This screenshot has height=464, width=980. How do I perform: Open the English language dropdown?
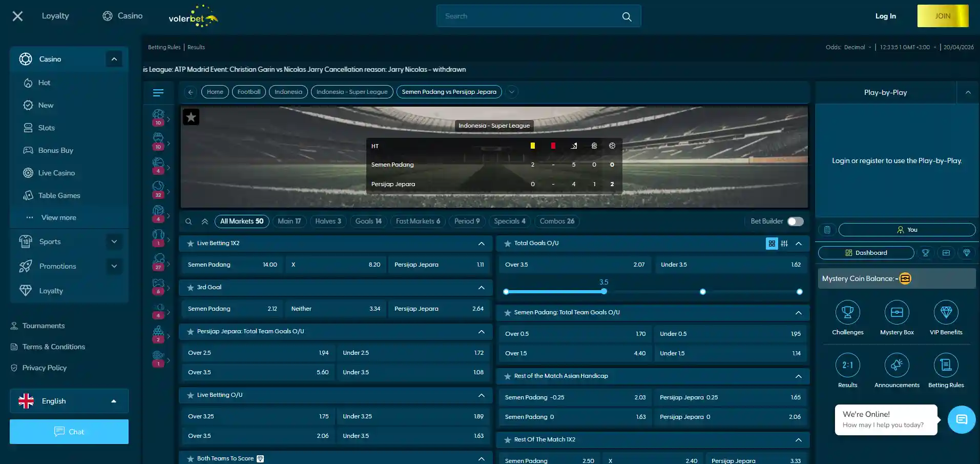[x=69, y=401]
